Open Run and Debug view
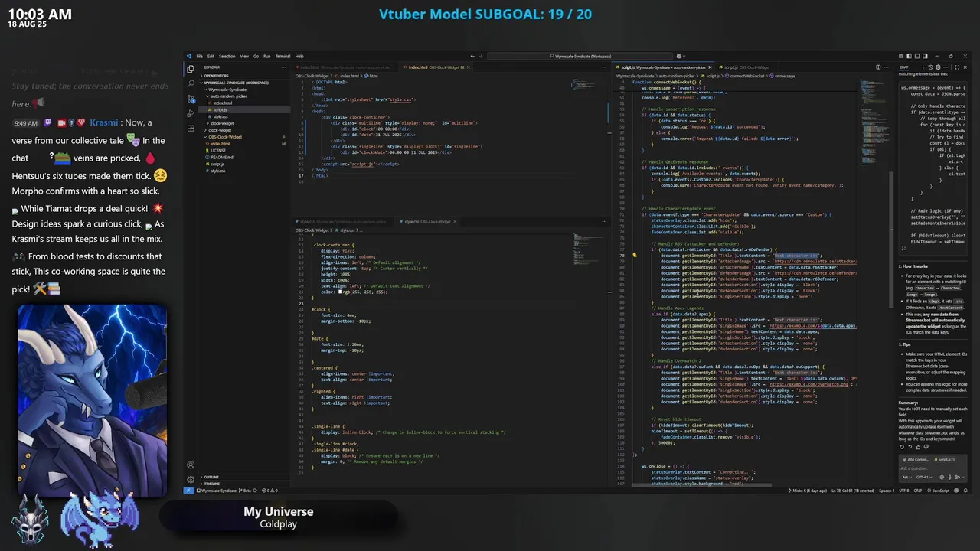Viewport: 980px width, 551px height. pyautogui.click(x=191, y=112)
